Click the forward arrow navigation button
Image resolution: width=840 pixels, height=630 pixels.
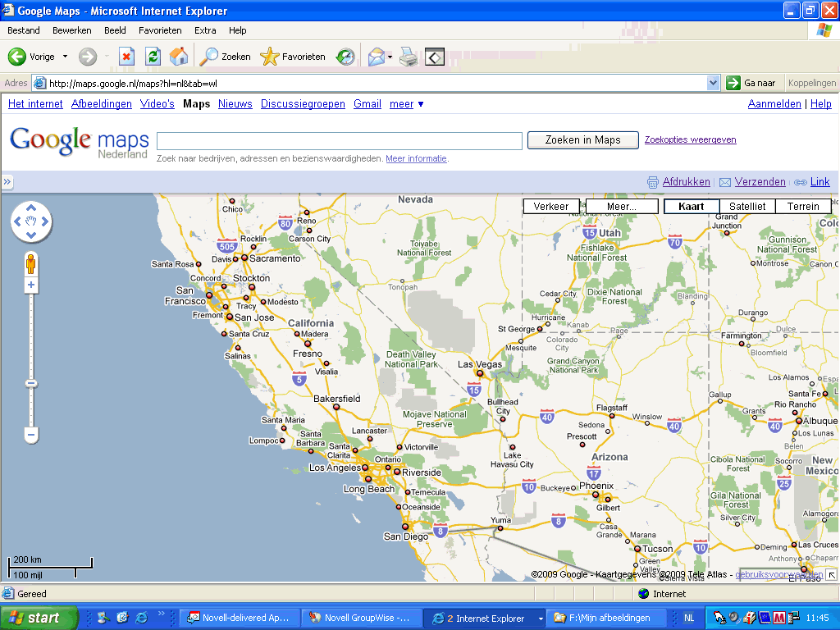click(x=88, y=57)
